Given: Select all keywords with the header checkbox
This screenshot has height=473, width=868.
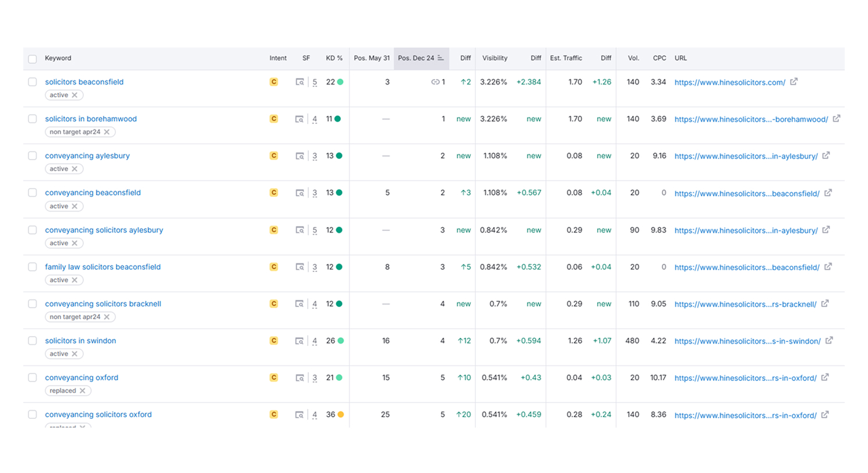Looking at the screenshot, I should tap(33, 59).
